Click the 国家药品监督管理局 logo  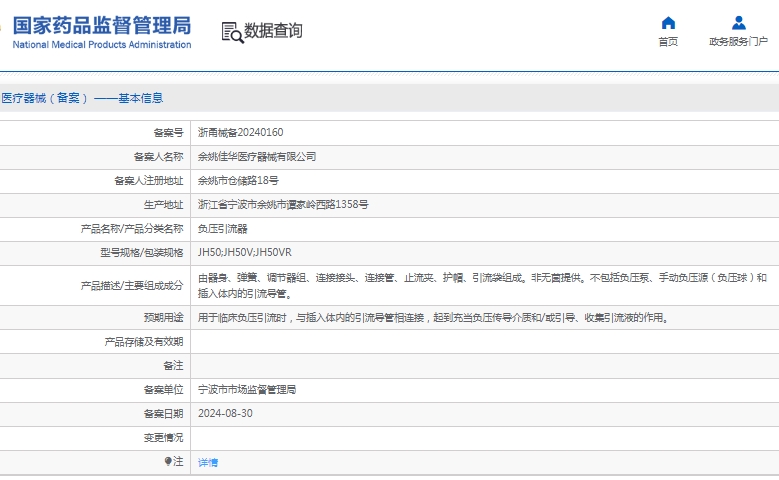102,25
